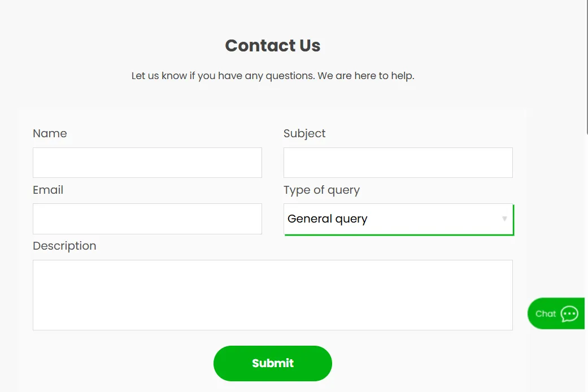Focus the Email input field
The image size is (588, 392).
coord(147,219)
